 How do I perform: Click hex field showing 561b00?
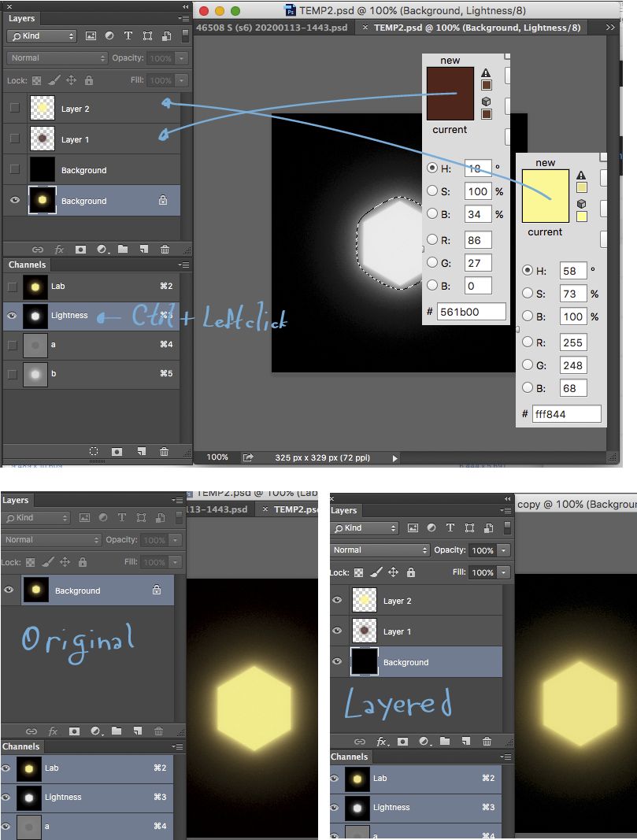point(472,312)
